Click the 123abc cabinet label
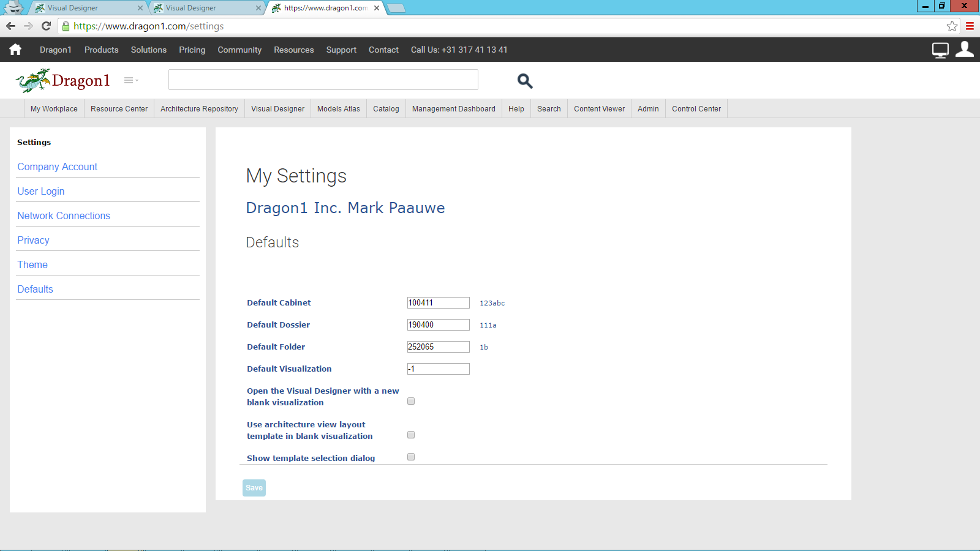This screenshot has height=551, width=980. pos(492,303)
